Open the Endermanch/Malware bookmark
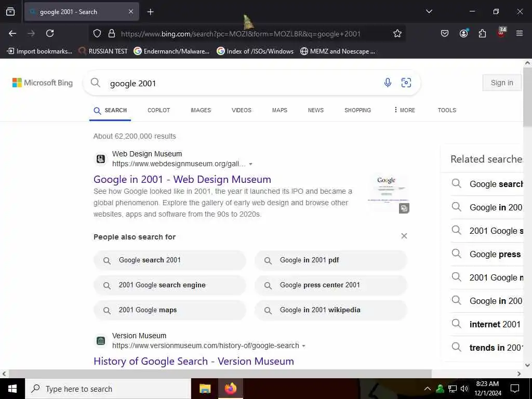532x399 pixels. click(171, 51)
